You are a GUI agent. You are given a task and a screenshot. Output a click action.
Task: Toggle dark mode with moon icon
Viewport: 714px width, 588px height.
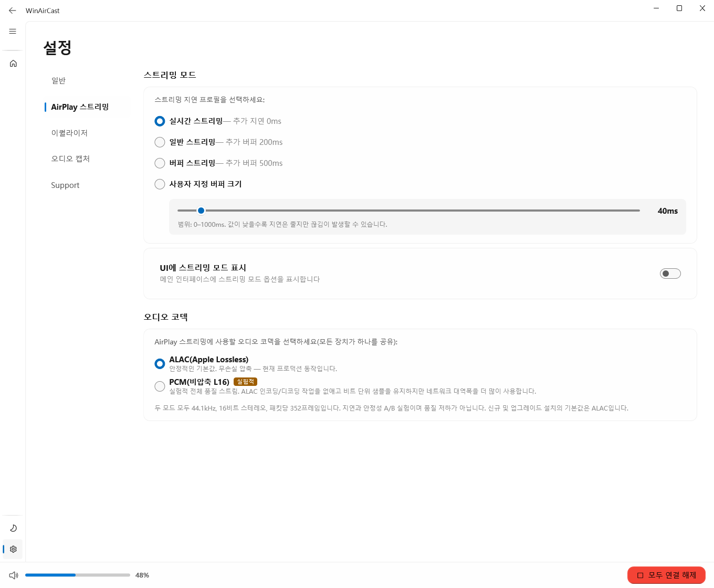pyautogui.click(x=13, y=528)
